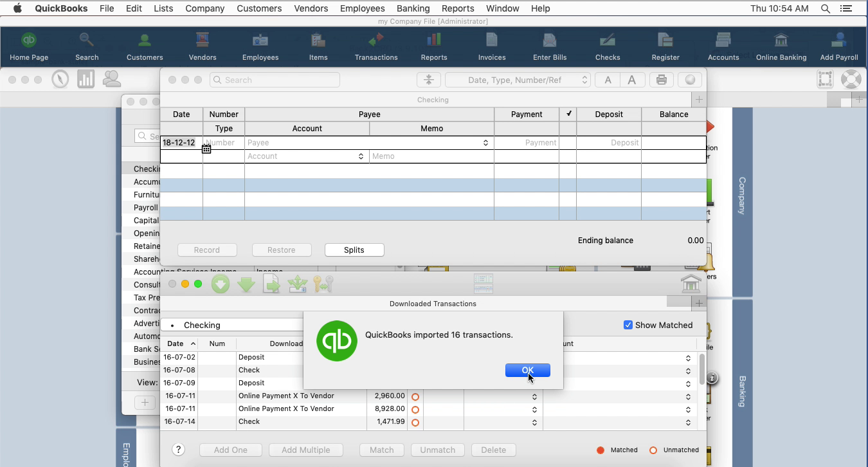Open the Search tool icon
Viewport: 868px width, 467px height.
pos(87,46)
